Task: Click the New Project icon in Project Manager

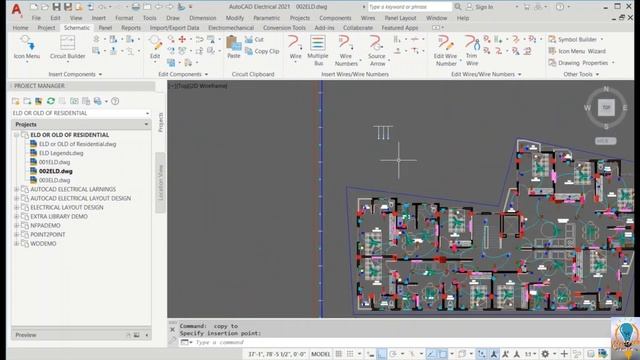Action: [16, 101]
